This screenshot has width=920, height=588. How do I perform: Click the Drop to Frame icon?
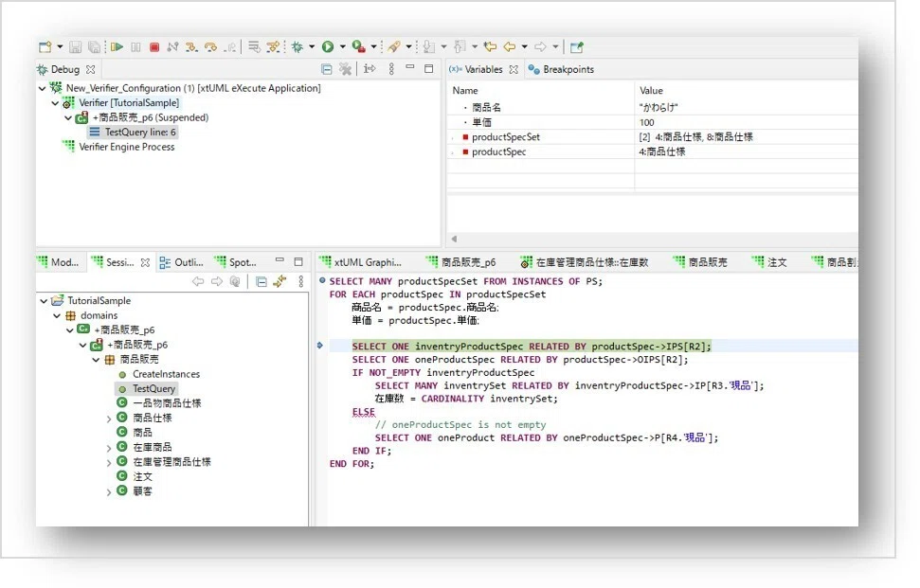[254, 47]
